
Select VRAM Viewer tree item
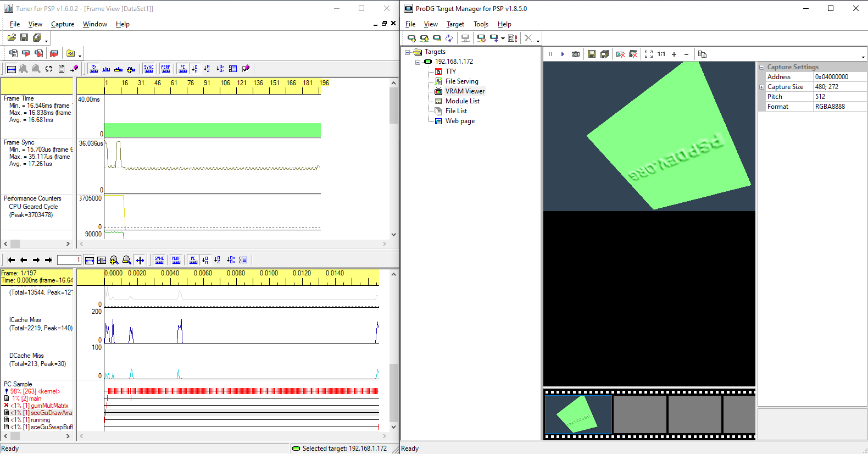coord(465,91)
